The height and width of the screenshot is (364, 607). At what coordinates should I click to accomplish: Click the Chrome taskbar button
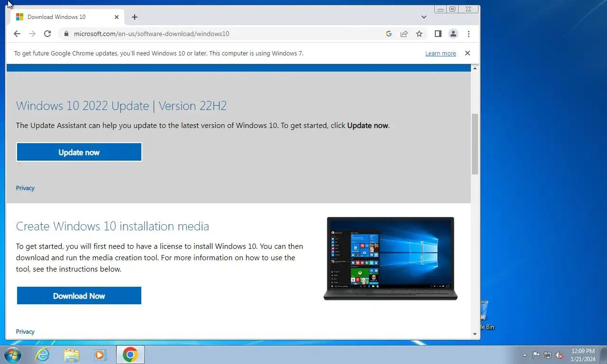coord(130,355)
